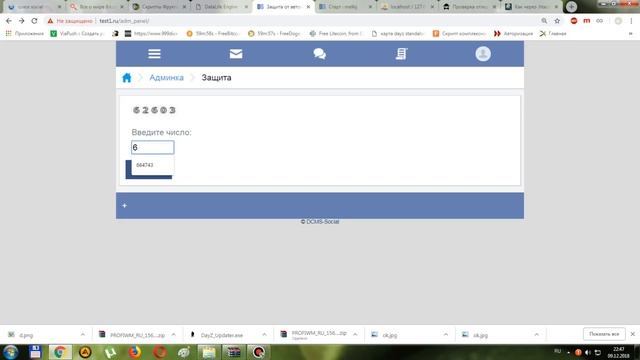The width and height of the screenshot is (640, 360).
Task: Click the Не защищено security warning
Action: tap(70, 21)
